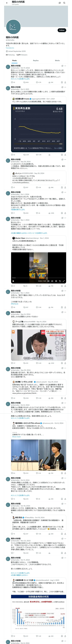Follow this account
This screenshot has width=72, height=644.
pos(62,30)
